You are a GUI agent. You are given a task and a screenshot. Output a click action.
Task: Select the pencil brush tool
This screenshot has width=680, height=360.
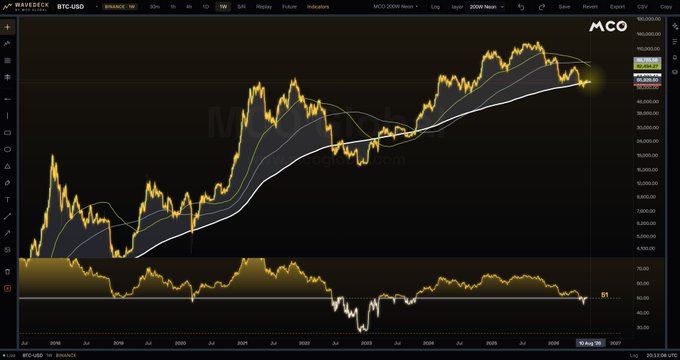tap(7, 183)
